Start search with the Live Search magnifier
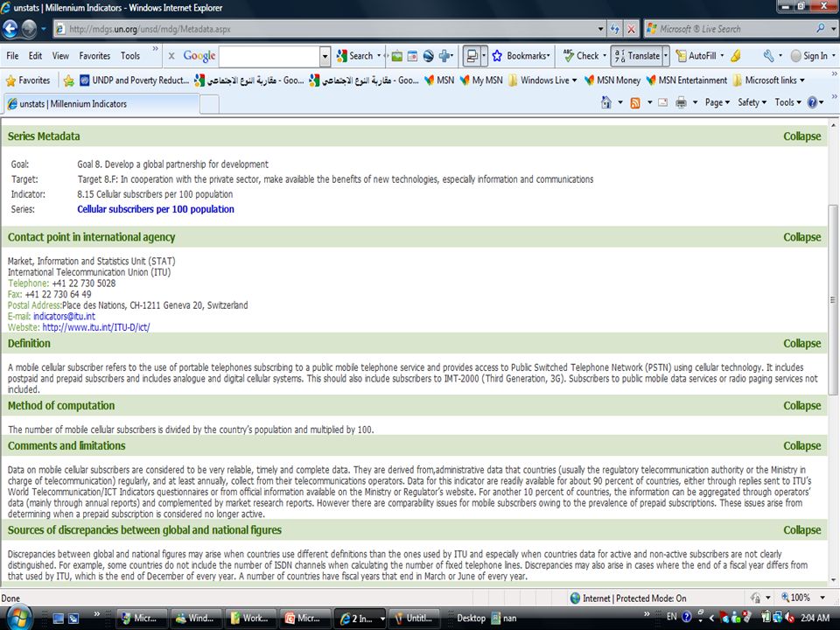Viewport: 840px width, 630px height. [821, 28]
